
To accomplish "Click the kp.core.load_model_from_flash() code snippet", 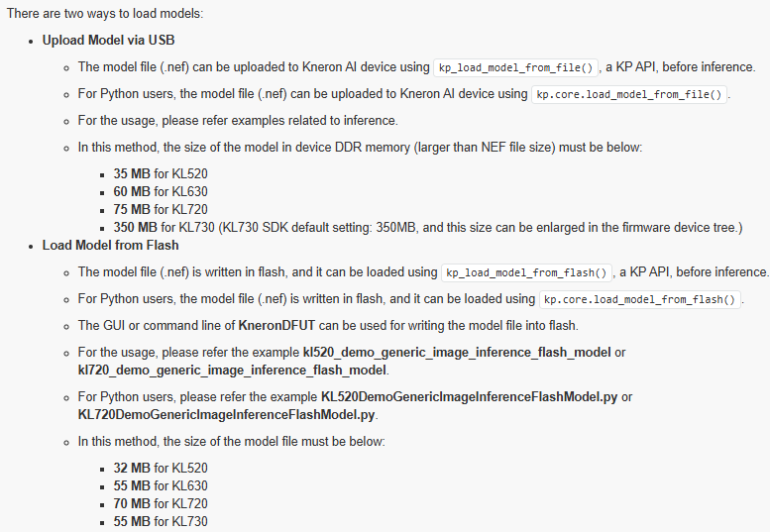I will point(640,299).
